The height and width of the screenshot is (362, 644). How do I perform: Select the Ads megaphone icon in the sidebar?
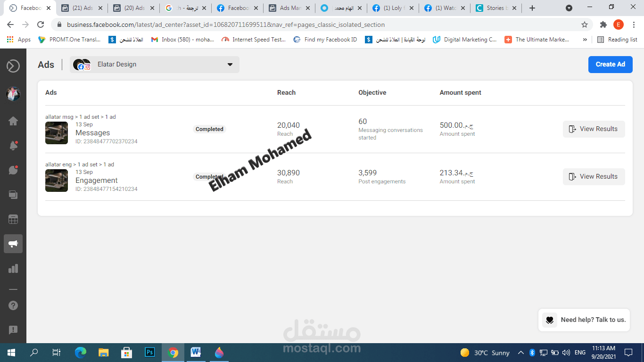click(13, 244)
